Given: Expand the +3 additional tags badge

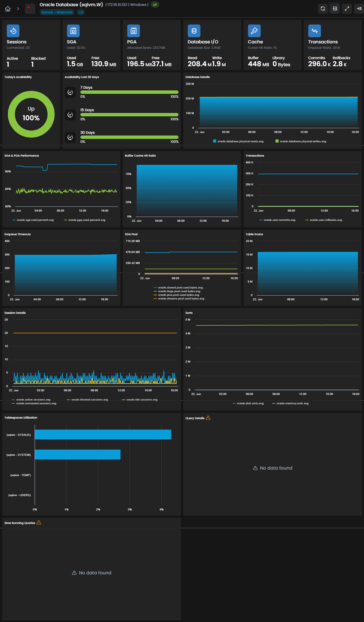Looking at the screenshot, I should point(81,12).
